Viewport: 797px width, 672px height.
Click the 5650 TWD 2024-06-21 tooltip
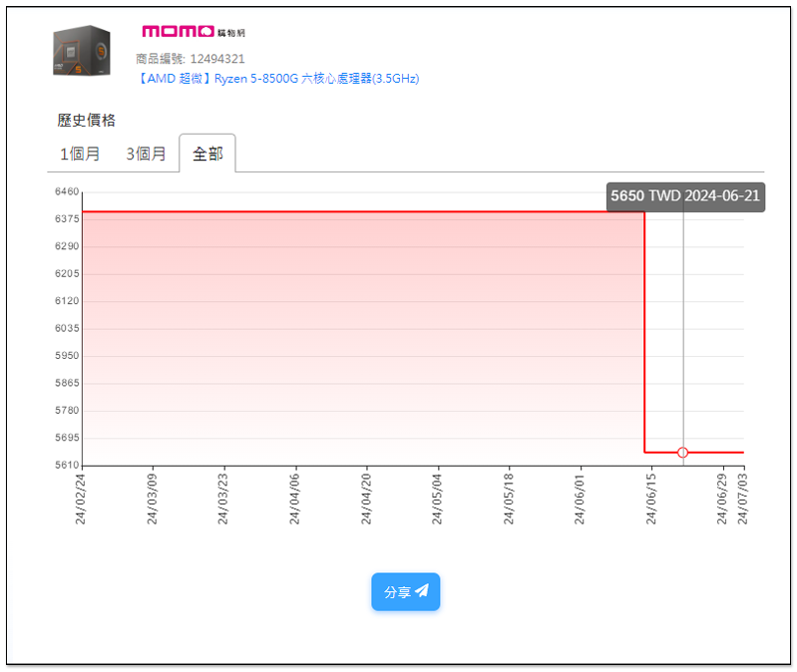(x=685, y=197)
